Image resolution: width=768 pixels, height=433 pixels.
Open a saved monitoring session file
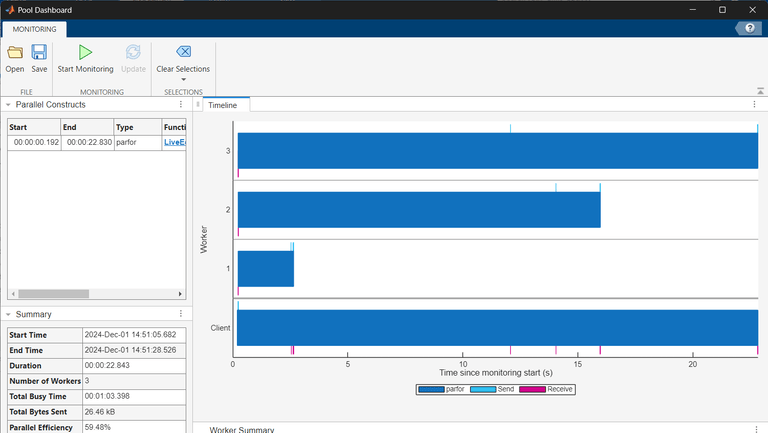(15, 58)
